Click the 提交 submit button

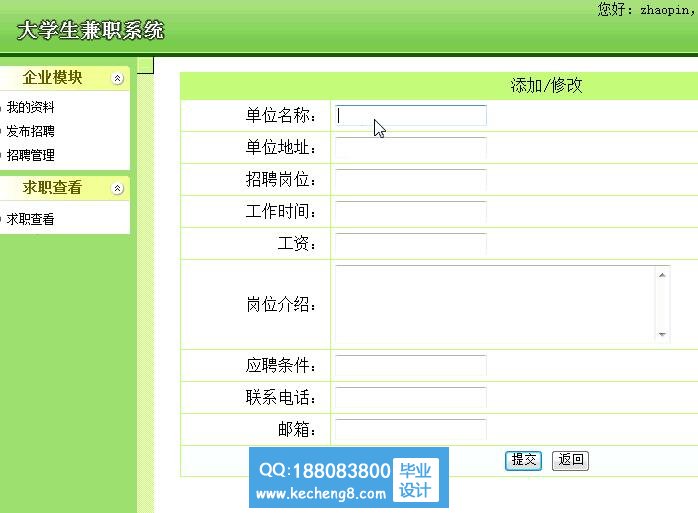(524, 460)
